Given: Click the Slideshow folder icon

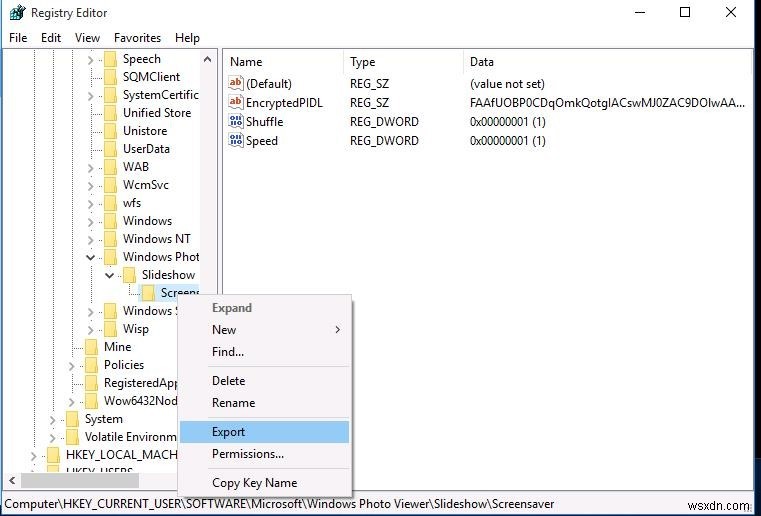Looking at the screenshot, I should [x=130, y=275].
